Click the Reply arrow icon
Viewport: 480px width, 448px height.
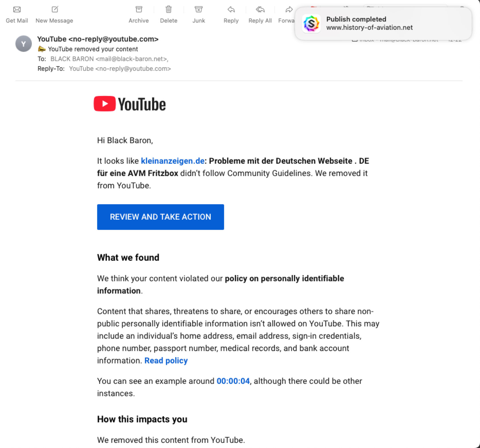click(x=231, y=10)
